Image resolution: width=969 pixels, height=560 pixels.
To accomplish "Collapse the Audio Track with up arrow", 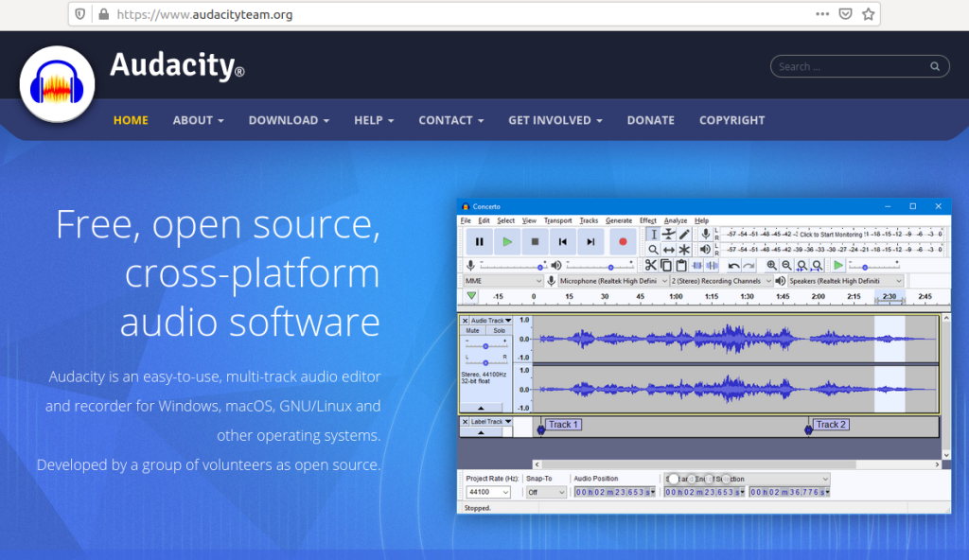I will [481, 408].
